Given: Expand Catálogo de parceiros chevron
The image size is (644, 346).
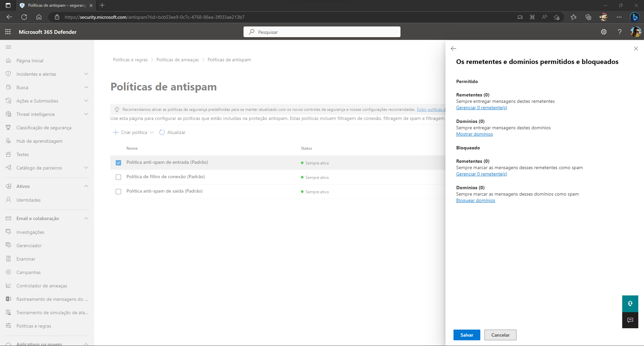Looking at the screenshot, I should point(86,168).
